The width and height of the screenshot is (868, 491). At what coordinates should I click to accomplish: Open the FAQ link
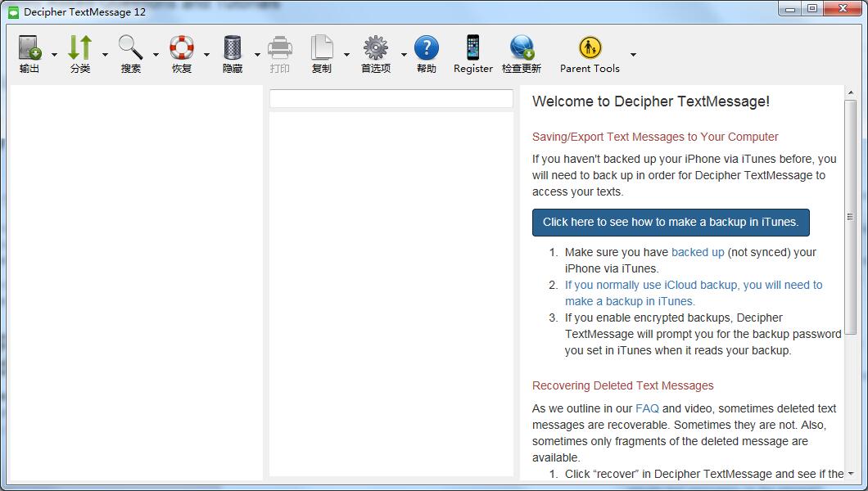647,408
